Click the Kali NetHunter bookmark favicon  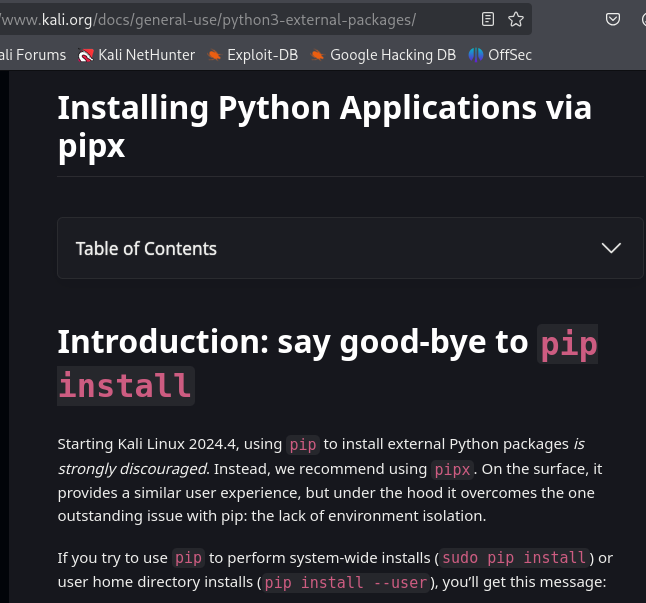click(x=86, y=55)
